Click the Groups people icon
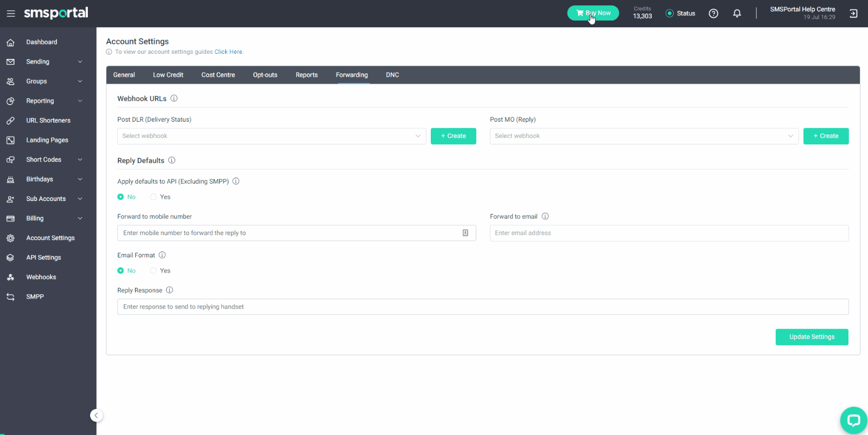868x435 pixels. point(10,81)
